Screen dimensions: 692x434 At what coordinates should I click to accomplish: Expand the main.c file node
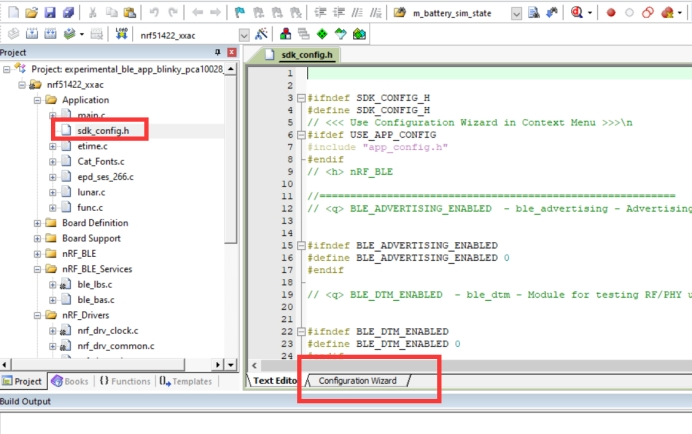point(52,115)
